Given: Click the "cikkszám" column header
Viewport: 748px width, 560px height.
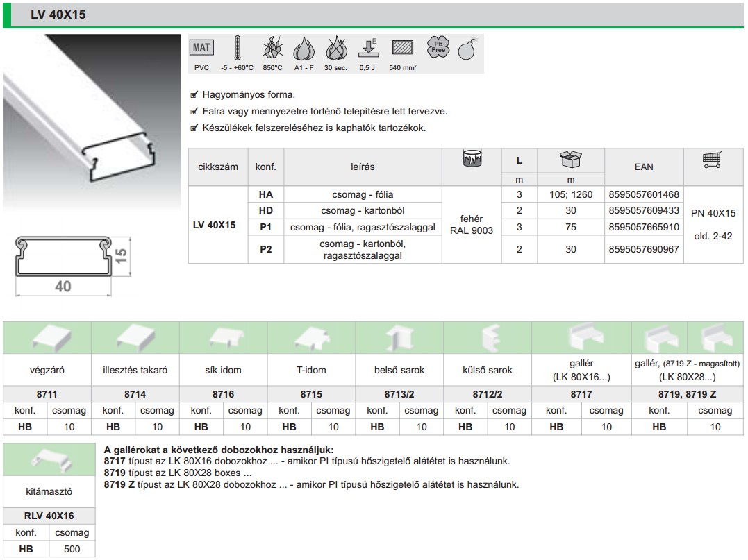Looking at the screenshot, I should tap(218, 167).
